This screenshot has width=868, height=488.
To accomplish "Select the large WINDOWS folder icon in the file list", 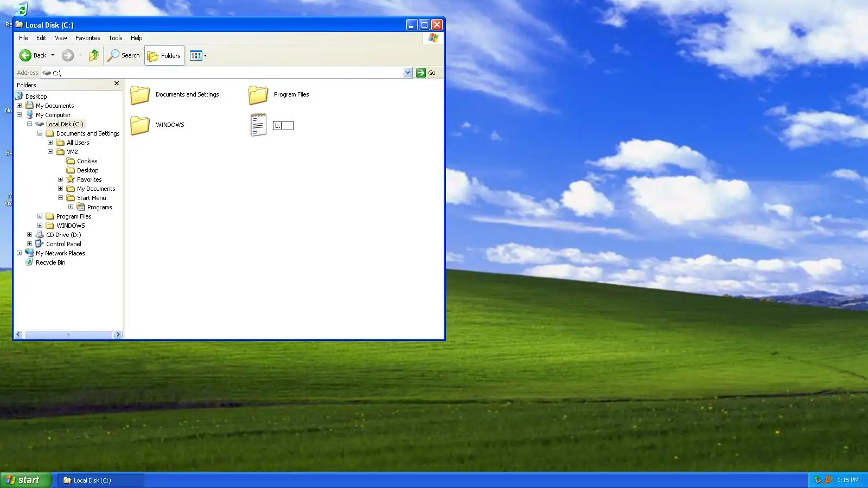I will (140, 125).
